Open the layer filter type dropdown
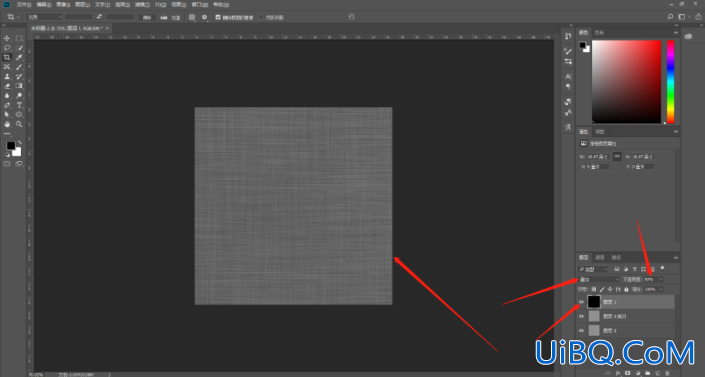The image size is (705, 377). pos(593,269)
